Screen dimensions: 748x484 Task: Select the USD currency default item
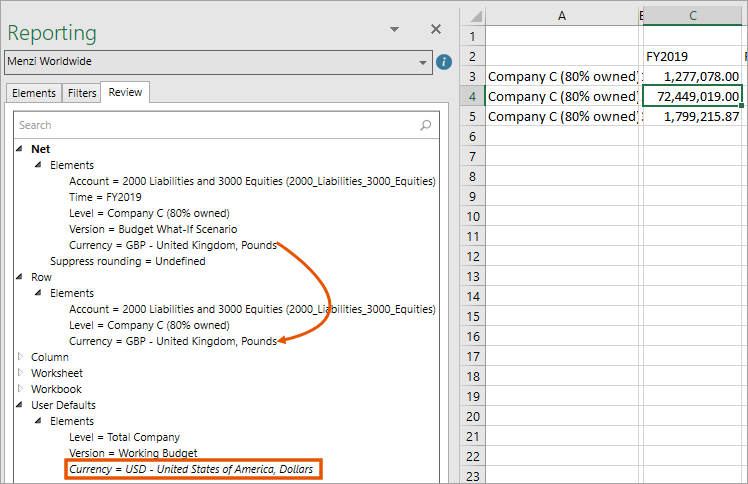[192, 469]
